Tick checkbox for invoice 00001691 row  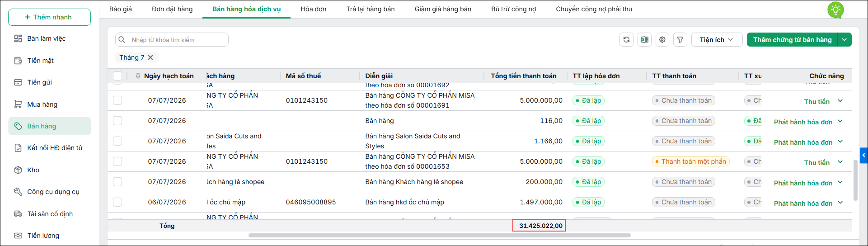click(117, 100)
